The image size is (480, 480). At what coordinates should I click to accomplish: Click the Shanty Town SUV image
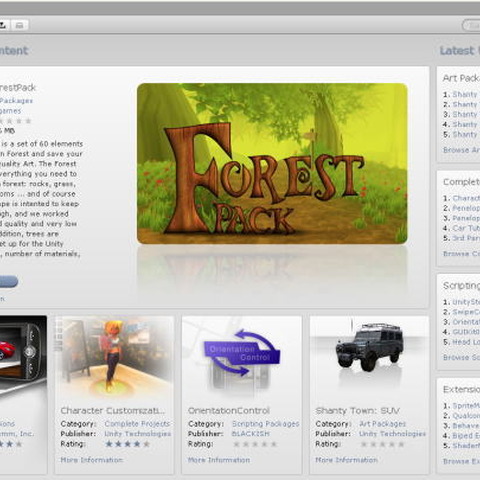tap(369, 347)
